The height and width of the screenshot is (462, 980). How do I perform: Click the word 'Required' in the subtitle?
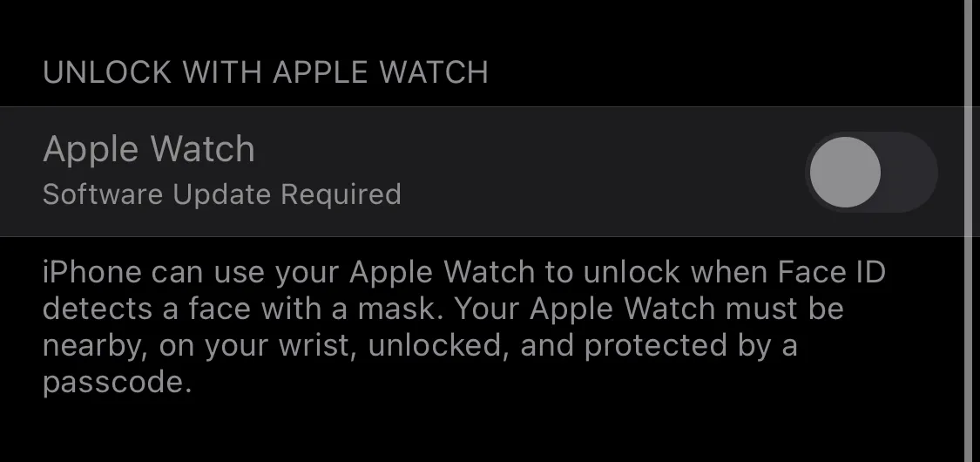(x=341, y=194)
